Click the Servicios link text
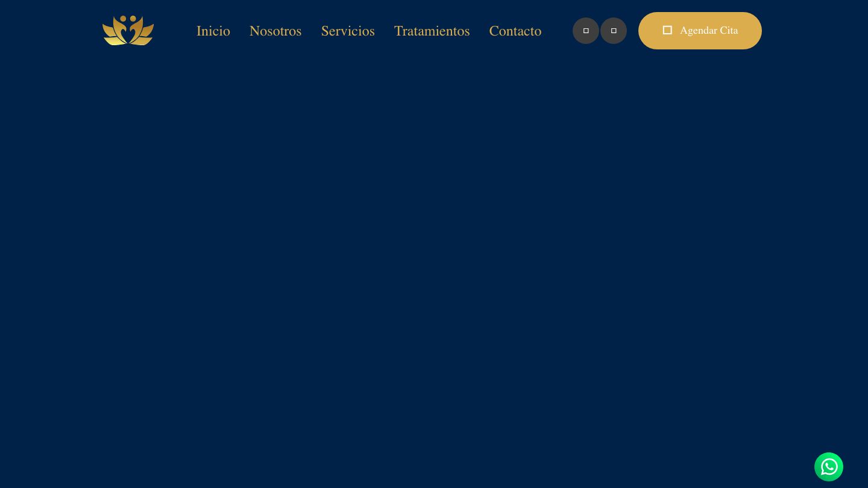 pos(348,31)
